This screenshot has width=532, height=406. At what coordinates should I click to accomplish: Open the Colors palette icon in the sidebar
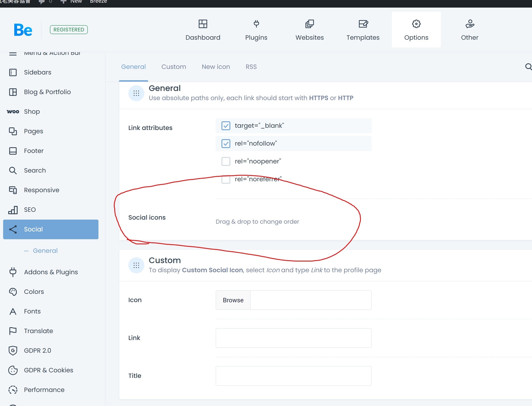(13, 292)
